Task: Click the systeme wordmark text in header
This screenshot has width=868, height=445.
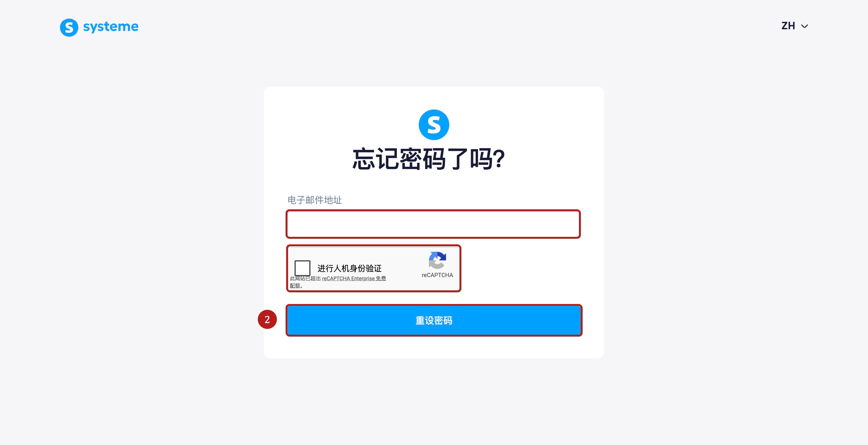Action: tap(111, 27)
